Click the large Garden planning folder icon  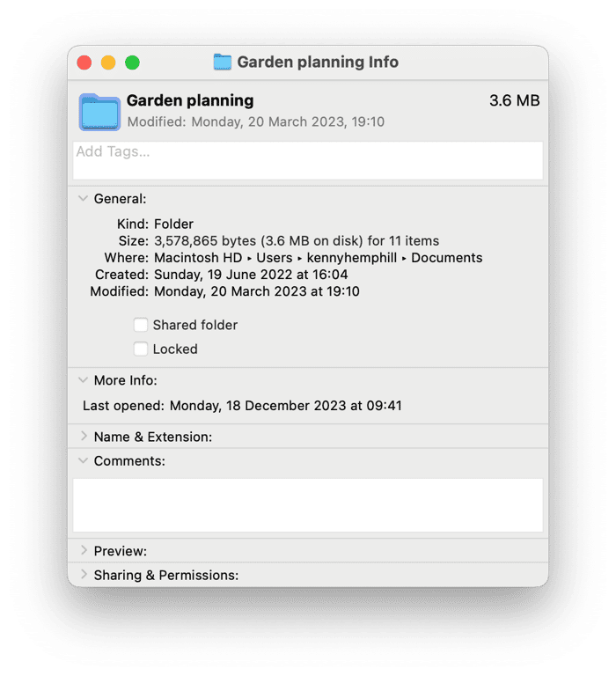tap(99, 112)
